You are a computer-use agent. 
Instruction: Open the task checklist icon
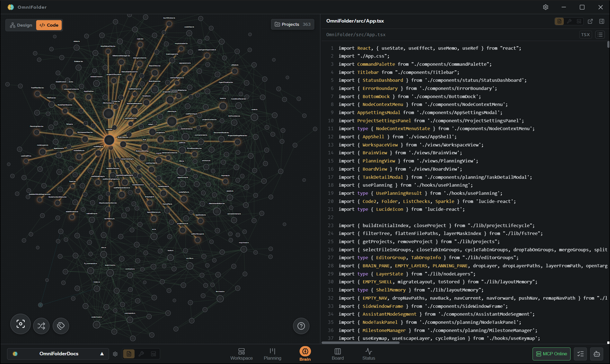[581, 354]
